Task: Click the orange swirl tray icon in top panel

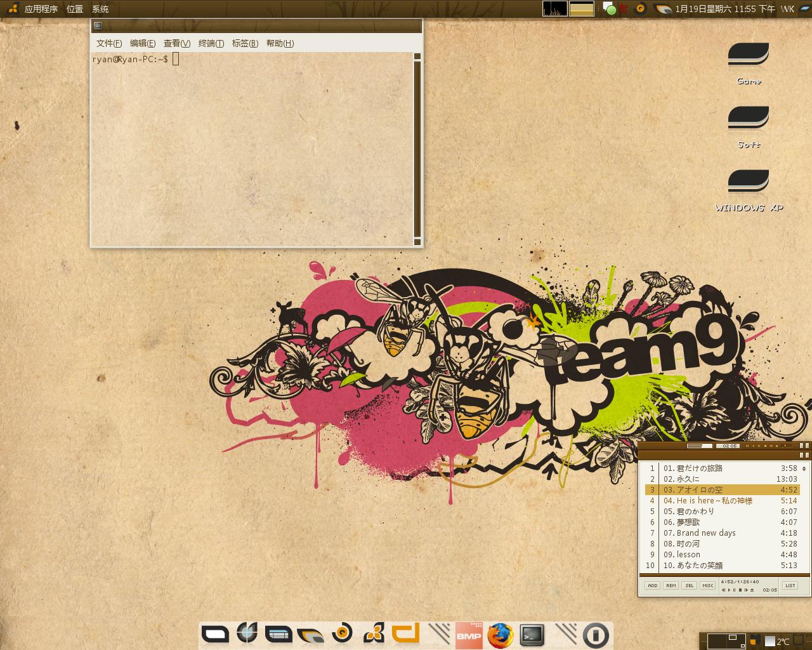Action: coord(641,9)
